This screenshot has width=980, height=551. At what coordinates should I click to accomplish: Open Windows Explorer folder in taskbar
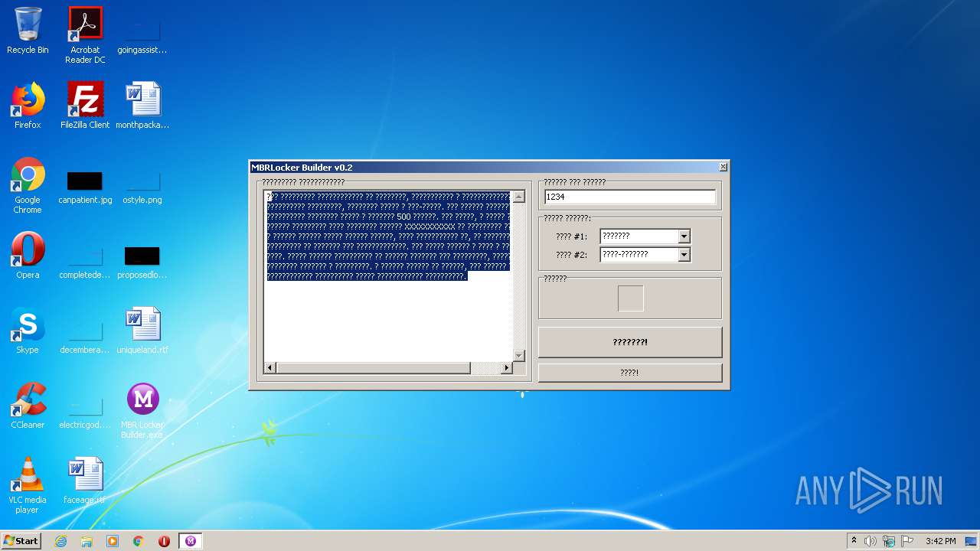pyautogui.click(x=87, y=541)
